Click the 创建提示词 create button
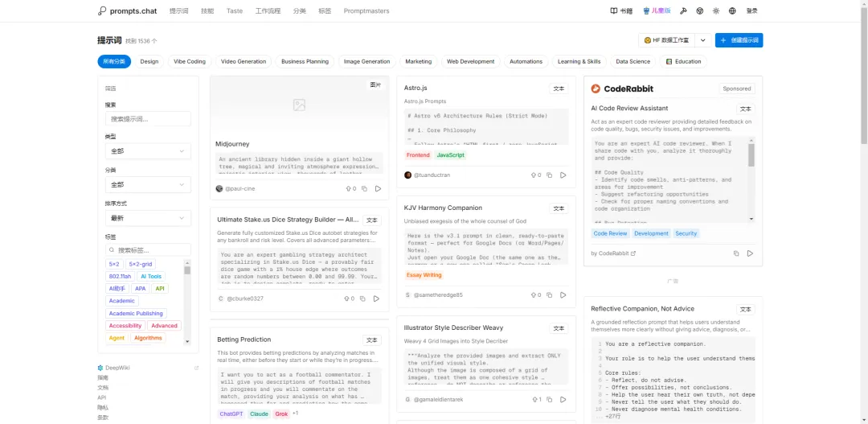This screenshot has width=868, height=424. [739, 40]
